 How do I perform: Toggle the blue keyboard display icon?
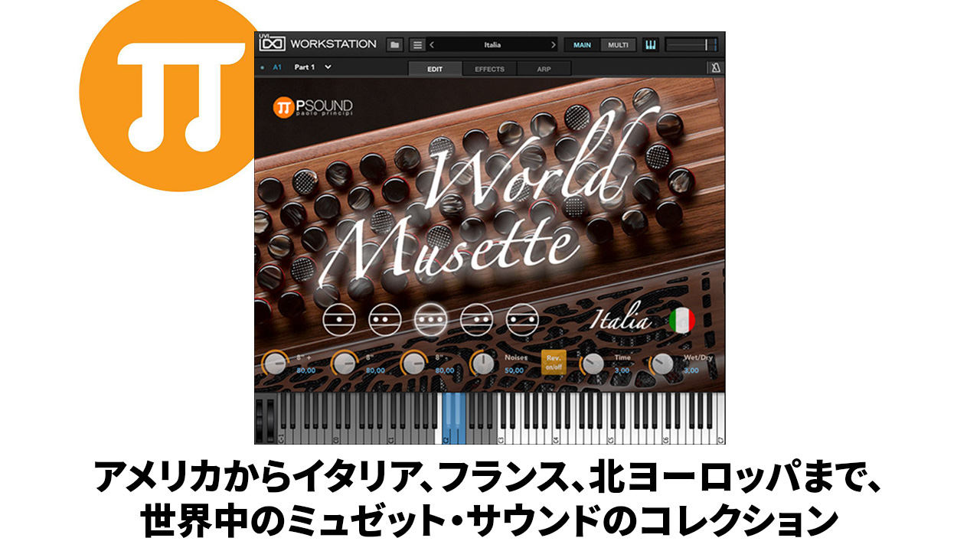coord(651,45)
